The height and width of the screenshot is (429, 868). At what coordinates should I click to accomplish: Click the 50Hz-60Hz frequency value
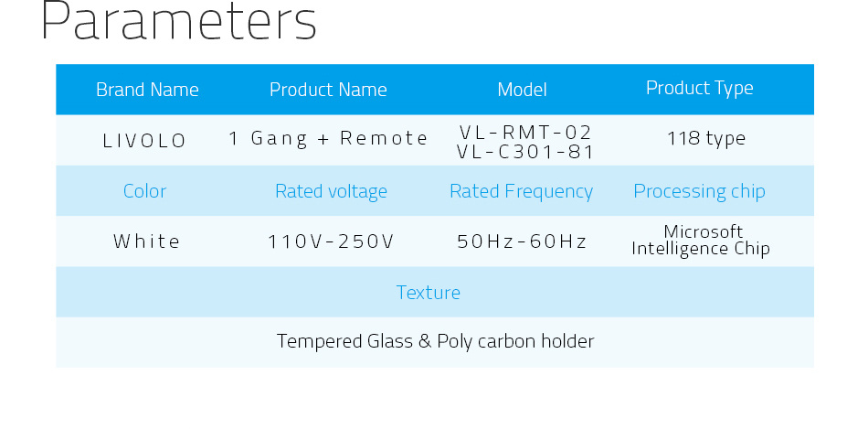[522, 241]
